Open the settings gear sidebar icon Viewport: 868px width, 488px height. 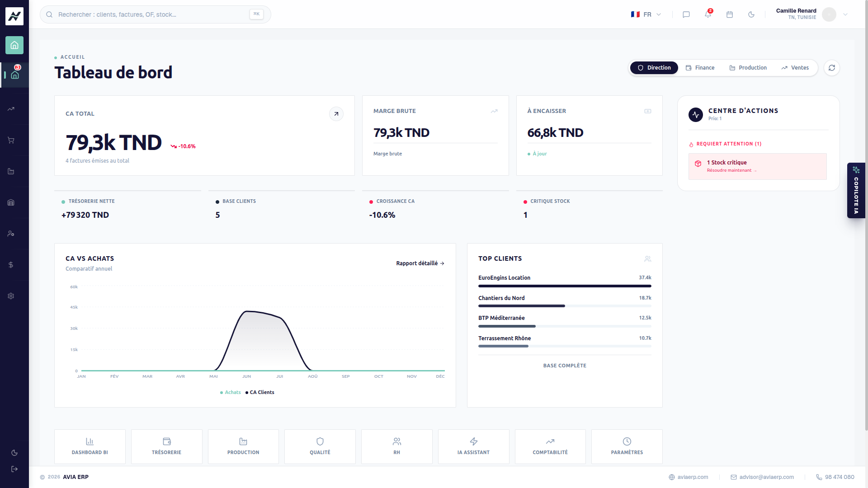click(x=11, y=296)
